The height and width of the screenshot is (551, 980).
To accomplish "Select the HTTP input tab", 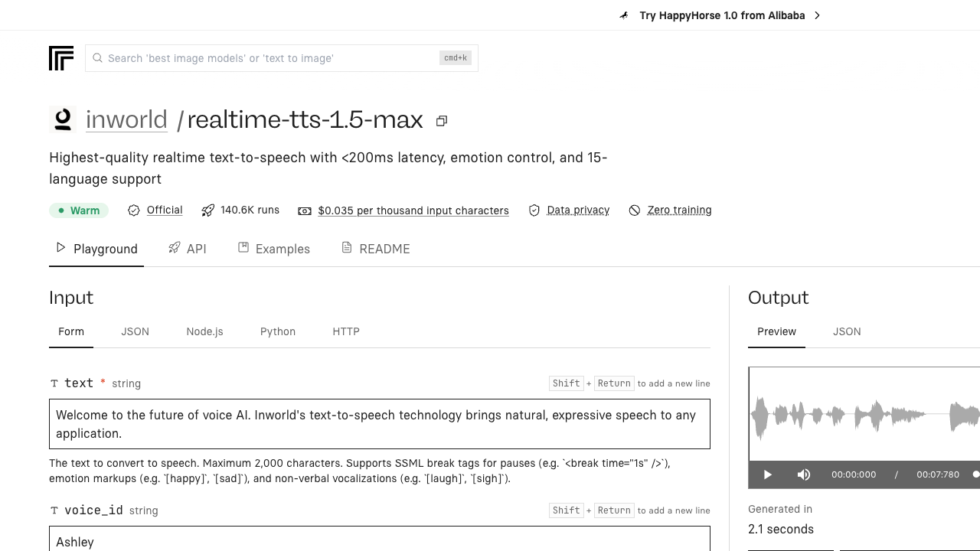I will 346,331.
